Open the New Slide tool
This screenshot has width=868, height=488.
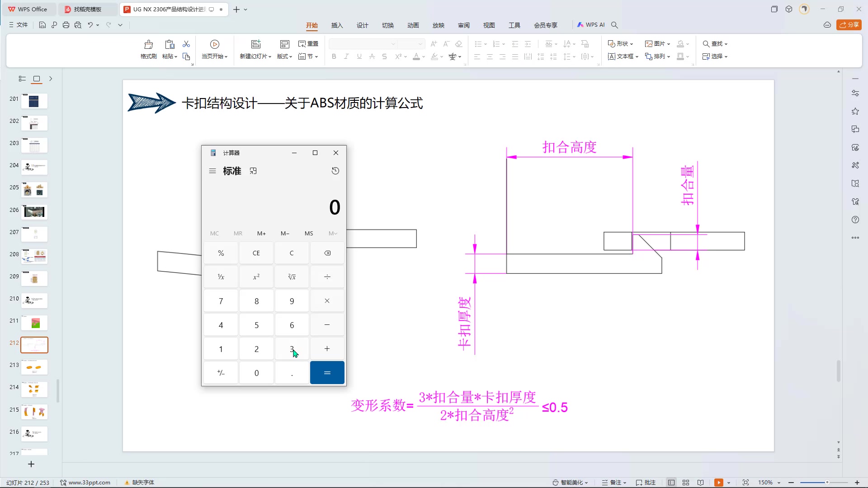[x=256, y=50]
